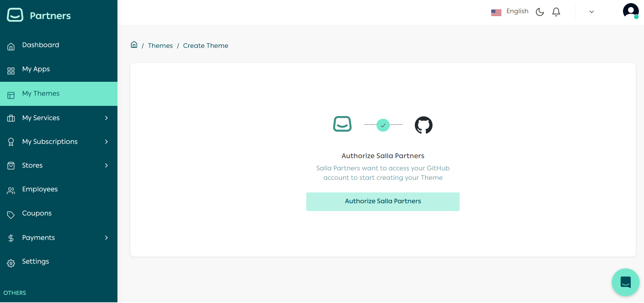
Task: Click the My Subscriptions badge icon
Action: tap(11, 142)
